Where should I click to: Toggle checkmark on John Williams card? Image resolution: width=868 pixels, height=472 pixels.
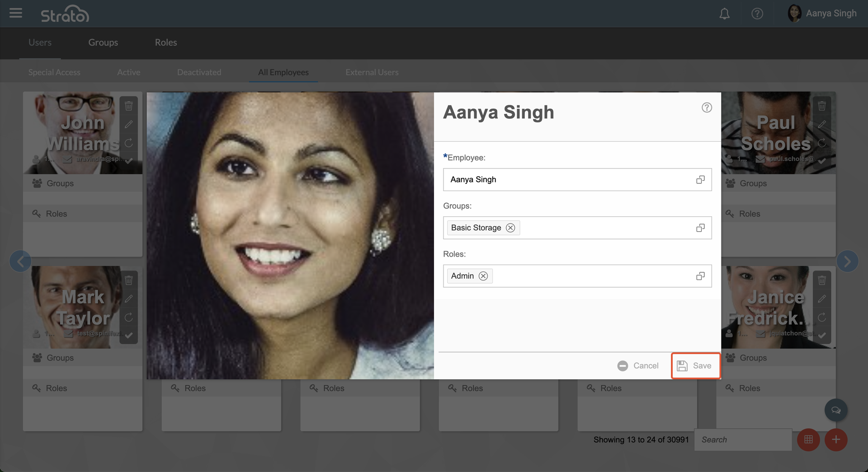[129, 160]
